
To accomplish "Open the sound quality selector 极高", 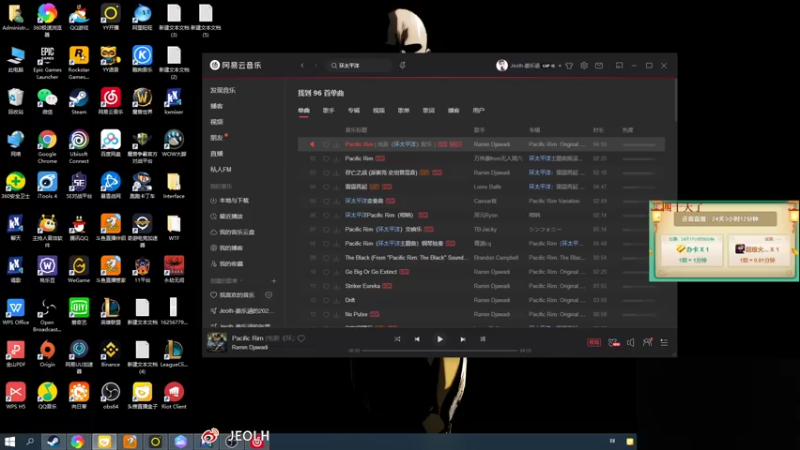I will (594, 342).
